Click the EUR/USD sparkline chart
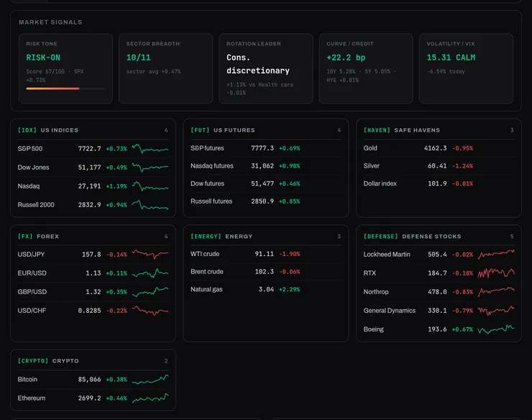The width and height of the screenshot is (532, 420). 150,273
